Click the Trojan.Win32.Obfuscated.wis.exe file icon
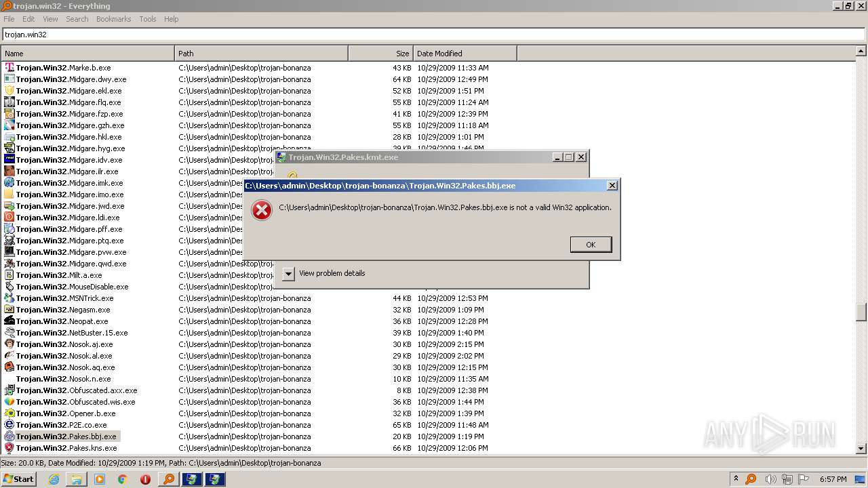Image resolution: width=868 pixels, height=488 pixels. (9, 402)
